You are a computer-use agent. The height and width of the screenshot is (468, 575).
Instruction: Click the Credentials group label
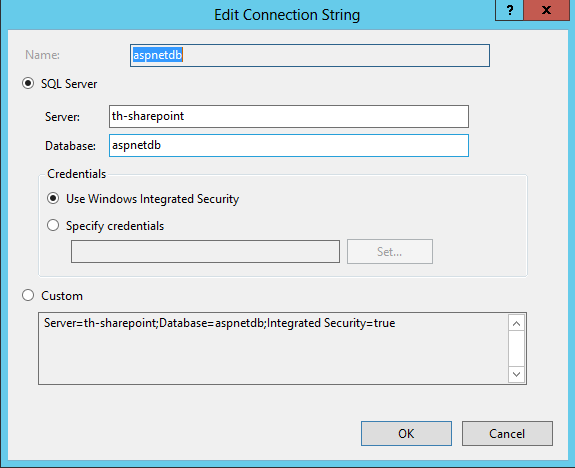pyautogui.click(x=77, y=174)
